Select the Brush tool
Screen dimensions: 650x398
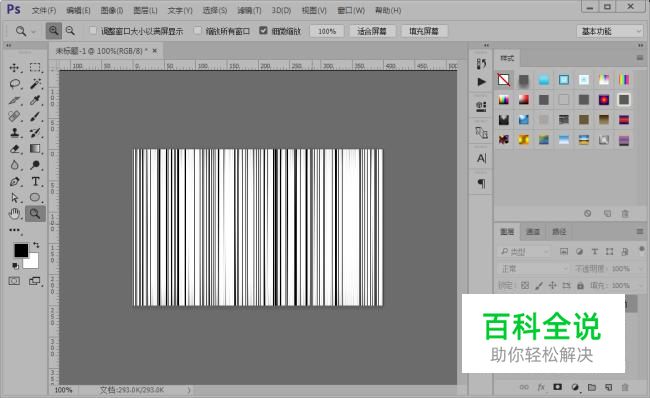coord(35,116)
